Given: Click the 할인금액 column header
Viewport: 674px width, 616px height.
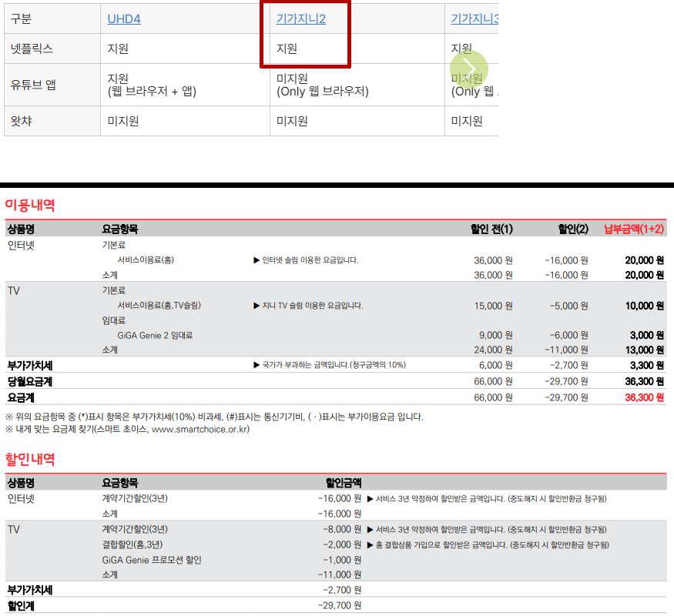Looking at the screenshot, I should click(343, 483).
